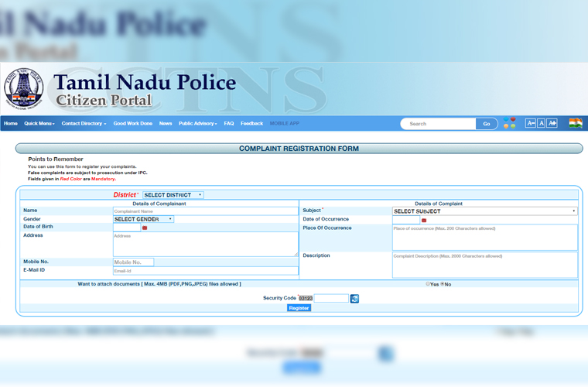Open the Date of Occurrence calendar icon
This screenshot has height=387, width=588.
(x=424, y=220)
